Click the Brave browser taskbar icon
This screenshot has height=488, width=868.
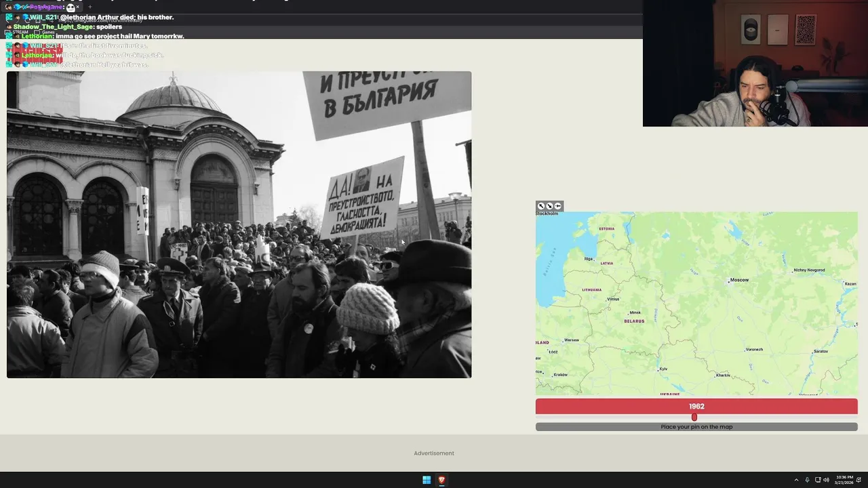tap(441, 480)
